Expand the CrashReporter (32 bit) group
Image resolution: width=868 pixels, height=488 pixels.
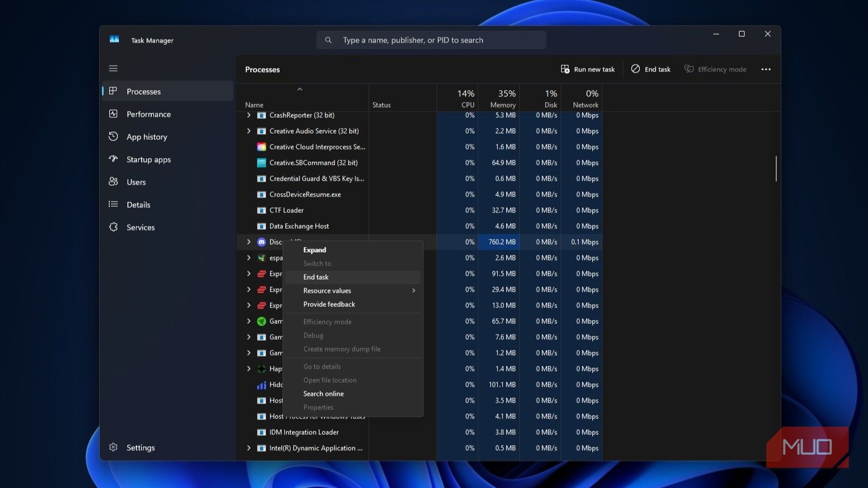pyautogui.click(x=249, y=115)
